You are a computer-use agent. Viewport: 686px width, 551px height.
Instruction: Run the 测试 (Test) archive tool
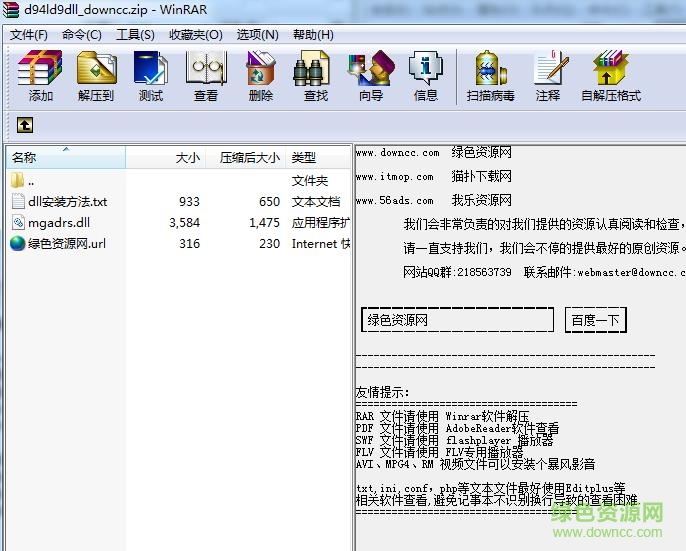[x=151, y=76]
